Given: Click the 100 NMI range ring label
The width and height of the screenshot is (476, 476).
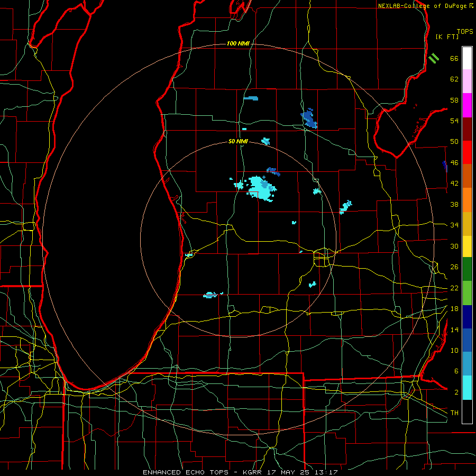Looking at the screenshot, I should click(238, 44).
